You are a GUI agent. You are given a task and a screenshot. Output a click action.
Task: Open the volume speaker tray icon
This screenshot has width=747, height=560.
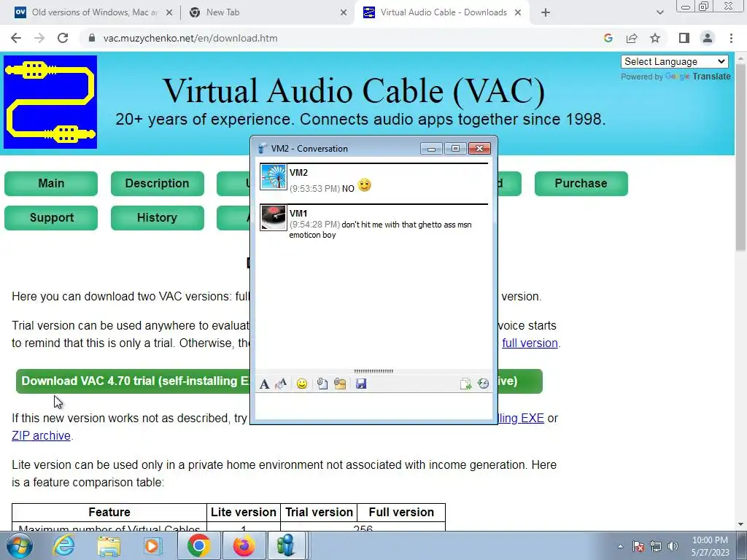673,546
